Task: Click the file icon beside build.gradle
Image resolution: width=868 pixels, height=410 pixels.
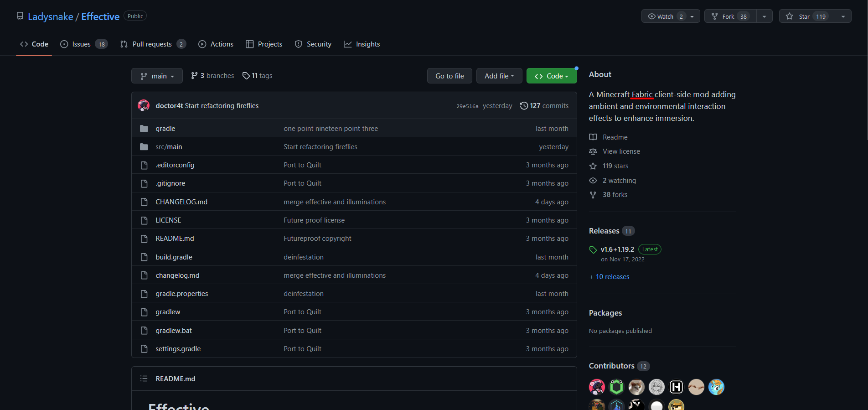Action: click(x=144, y=257)
